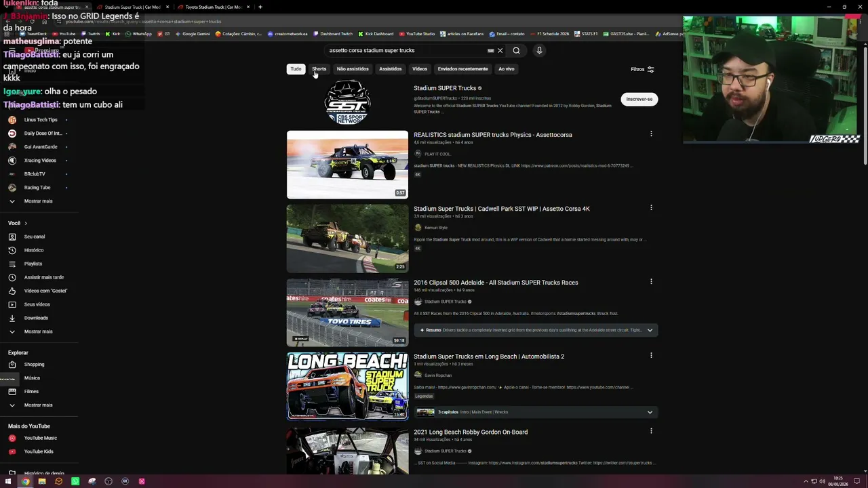Open Stadium Super Trucks em Long Beach title
The image size is (868, 488).
pyautogui.click(x=489, y=357)
